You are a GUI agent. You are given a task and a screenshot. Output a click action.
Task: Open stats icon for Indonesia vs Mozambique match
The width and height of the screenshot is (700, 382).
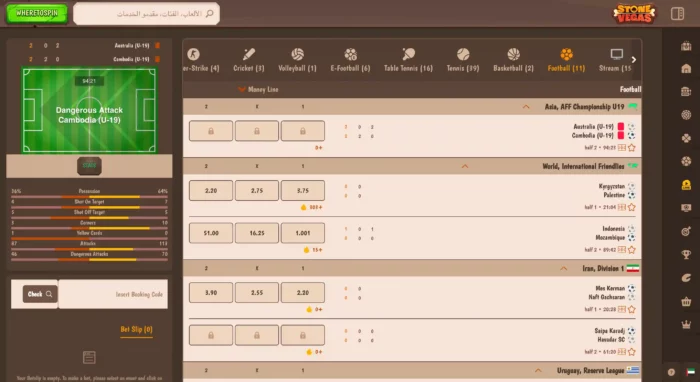tap(621, 250)
